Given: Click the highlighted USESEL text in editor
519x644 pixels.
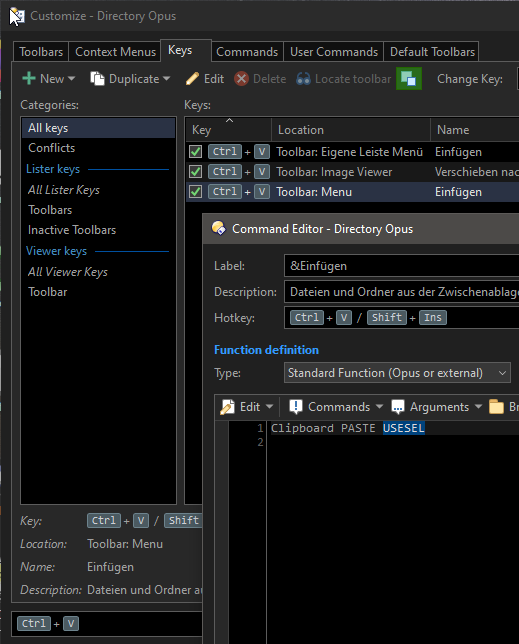Looking at the screenshot, I should (404, 428).
